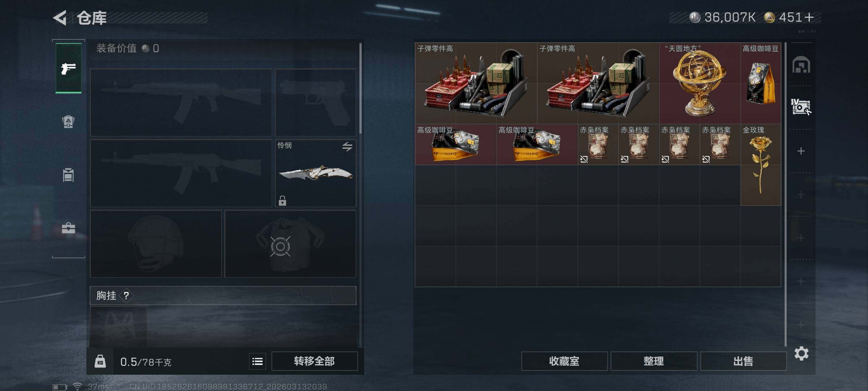Click 整理 to sort the warehouse
Image resolution: width=868 pixels, height=391 pixels.
(x=654, y=361)
